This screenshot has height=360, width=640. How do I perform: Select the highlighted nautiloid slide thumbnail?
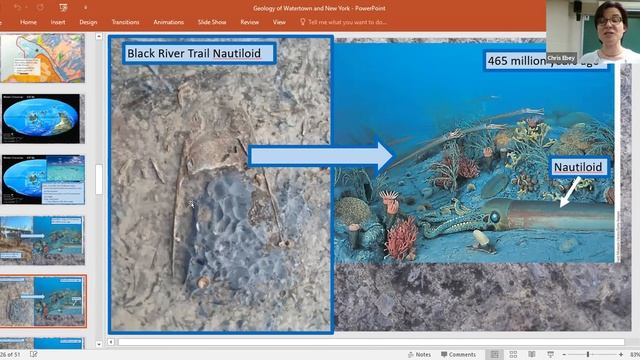click(x=43, y=301)
